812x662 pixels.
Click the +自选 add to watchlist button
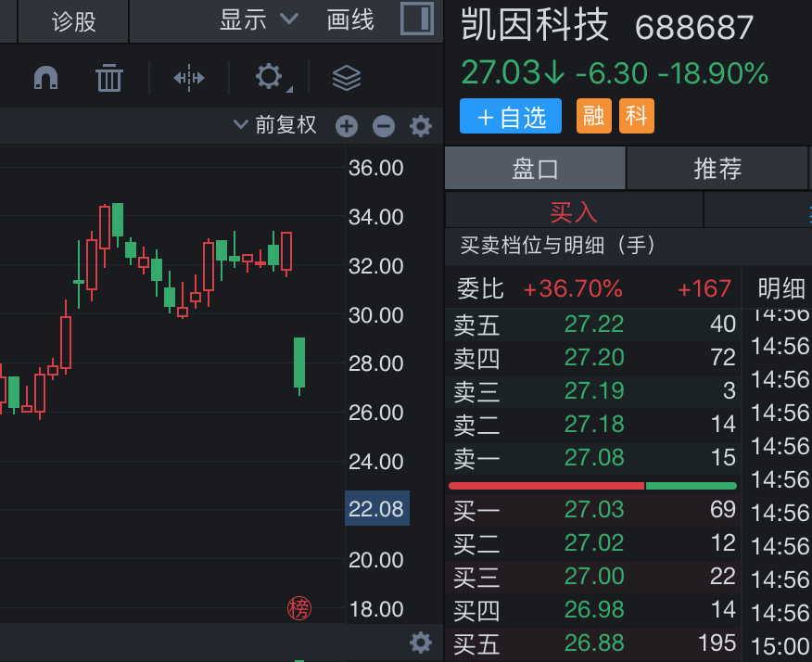[511, 117]
